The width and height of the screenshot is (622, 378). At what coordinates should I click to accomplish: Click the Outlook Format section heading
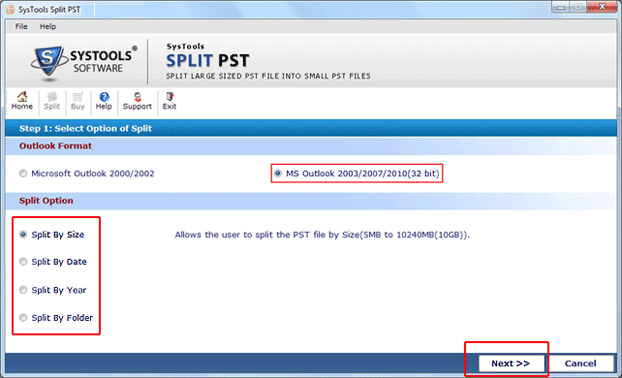tap(56, 146)
